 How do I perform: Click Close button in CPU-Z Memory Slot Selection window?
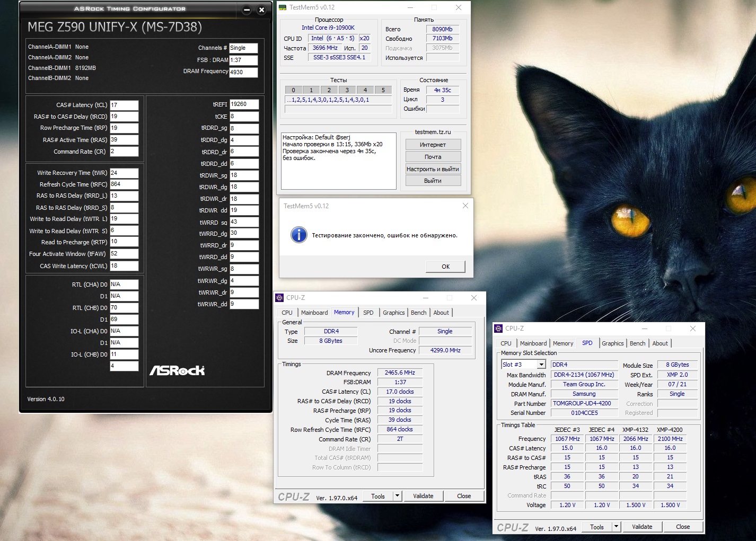(683, 527)
